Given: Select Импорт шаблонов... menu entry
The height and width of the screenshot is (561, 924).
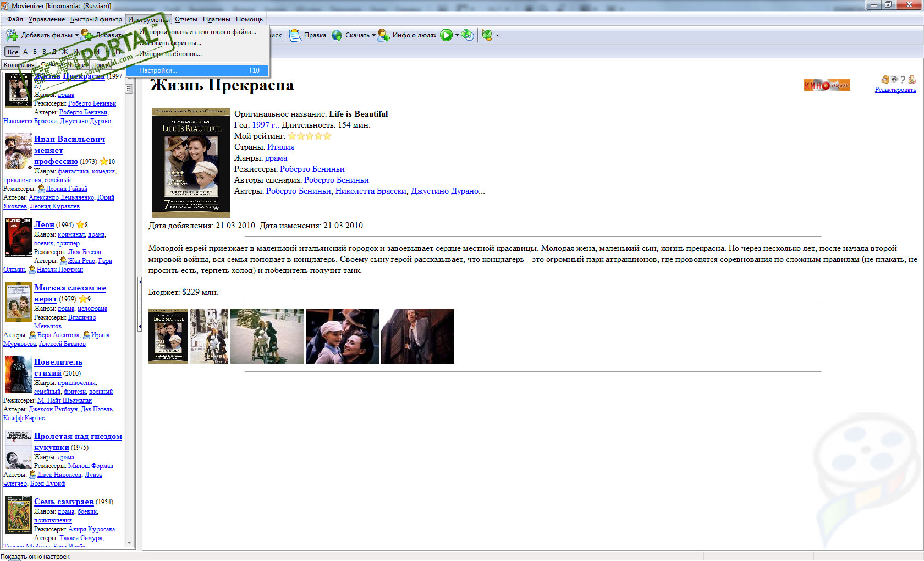Looking at the screenshot, I should [x=197, y=54].
